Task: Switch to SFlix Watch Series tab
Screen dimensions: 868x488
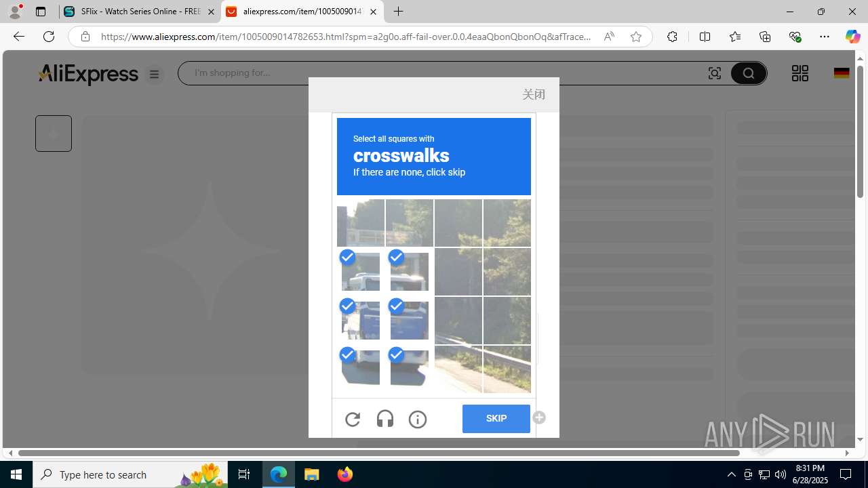Action: tap(140, 12)
